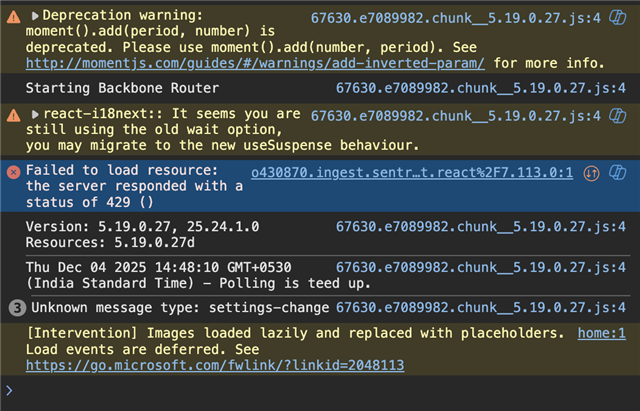Open source link for react-i18next warning

point(468,115)
